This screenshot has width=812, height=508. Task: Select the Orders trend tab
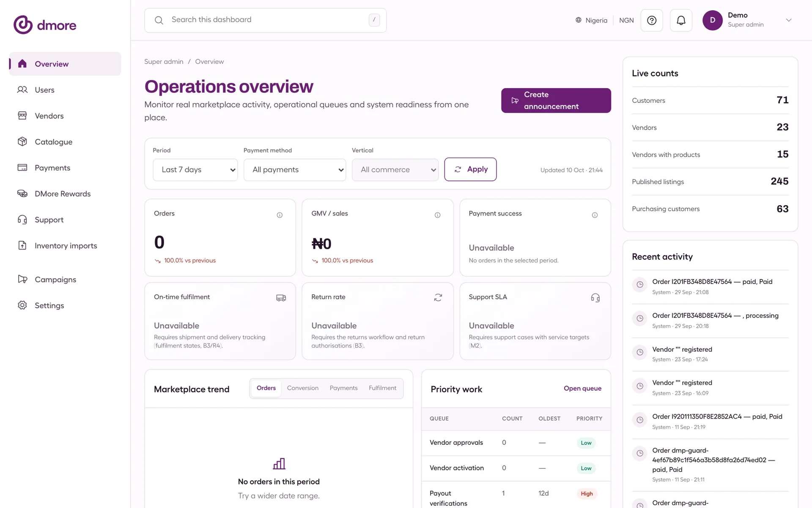(x=266, y=388)
